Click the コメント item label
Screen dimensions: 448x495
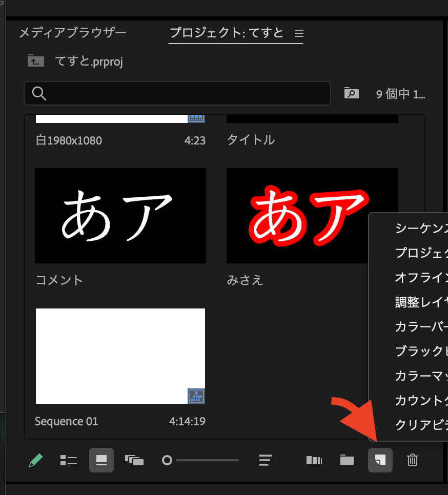point(59,280)
